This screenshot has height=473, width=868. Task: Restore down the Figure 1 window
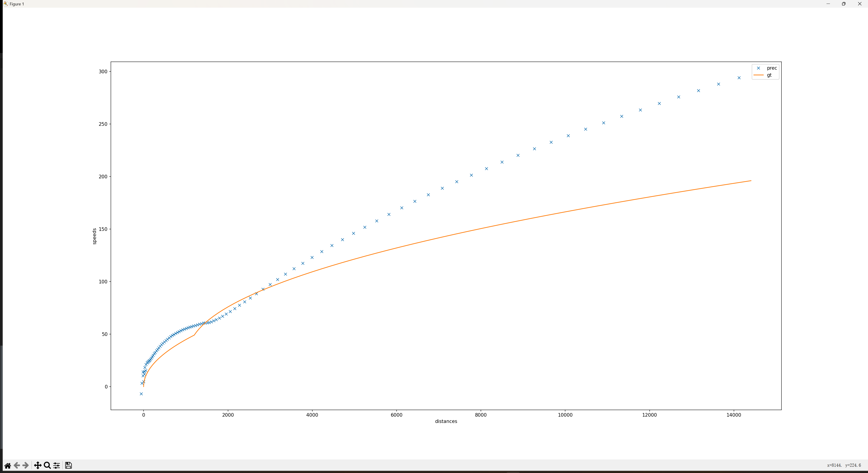click(x=844, y=4)
